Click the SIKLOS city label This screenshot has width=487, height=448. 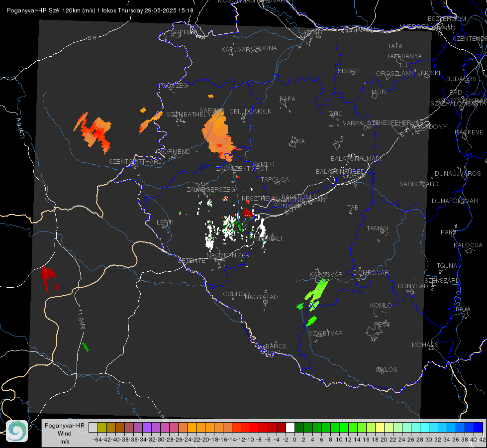point(387,370)
